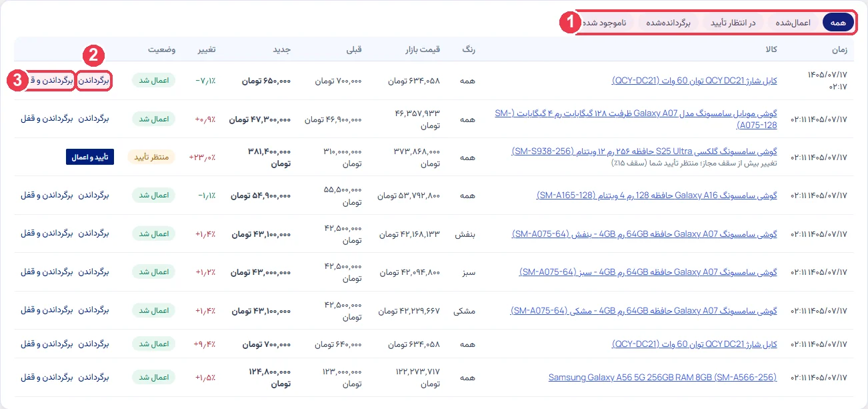
Task: Open QCY DC21 cable link priced 650,000 new
Action: click(694, 80)
